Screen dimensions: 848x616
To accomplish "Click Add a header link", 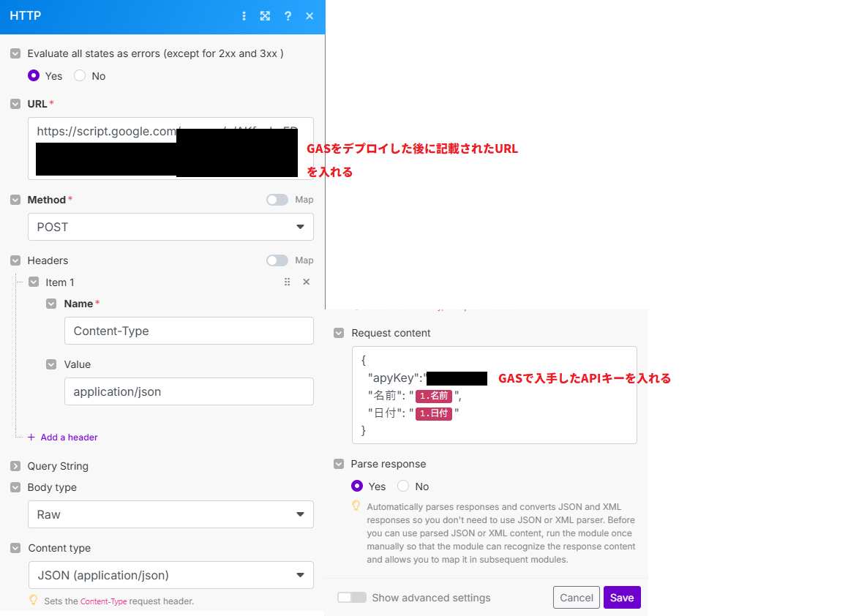I will point(63,437).
